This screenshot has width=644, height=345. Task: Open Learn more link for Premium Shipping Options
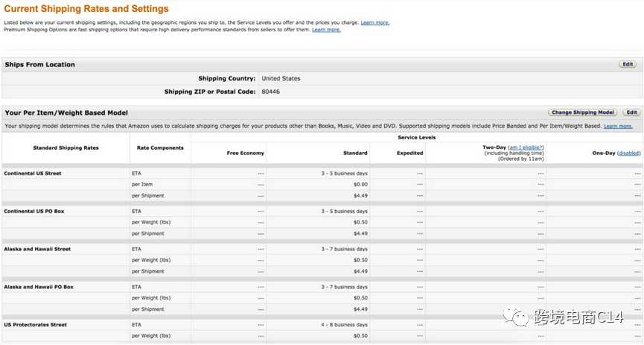coord(326,30)
